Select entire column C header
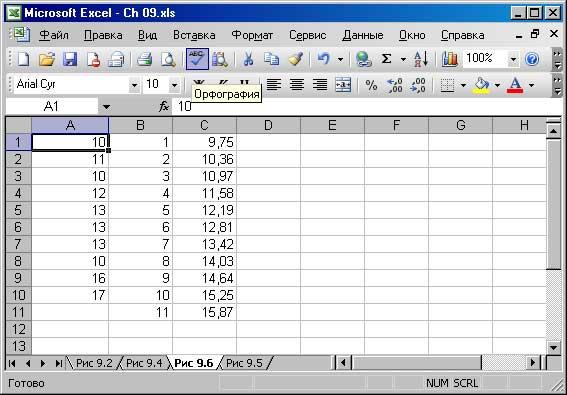The width and height of the screenshot is (567, 395). (204, 125)
